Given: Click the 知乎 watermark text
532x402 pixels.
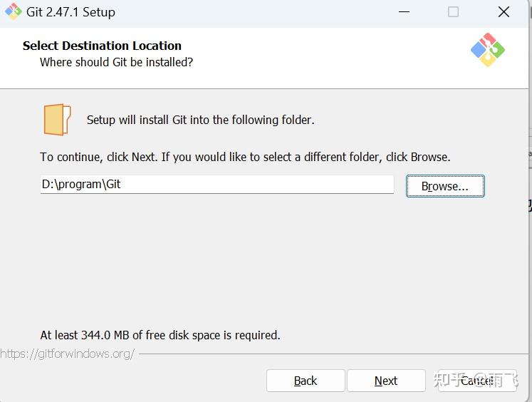Looking at the screenshot, I should [449, 379].
